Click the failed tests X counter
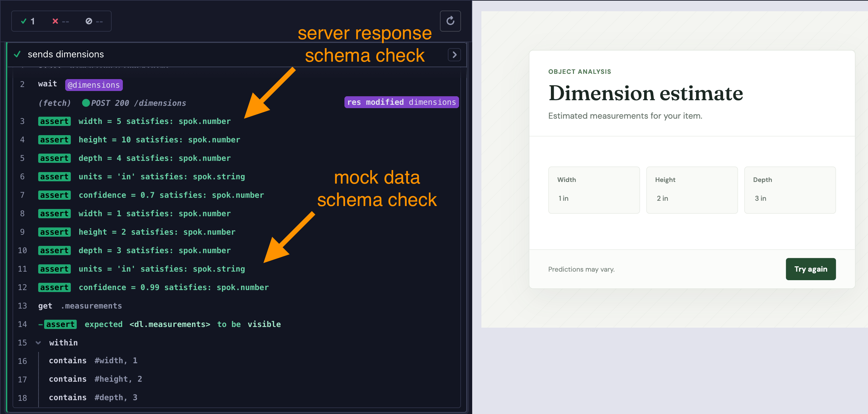The height and width of the screenshot is (414, 868). (60, 21)
